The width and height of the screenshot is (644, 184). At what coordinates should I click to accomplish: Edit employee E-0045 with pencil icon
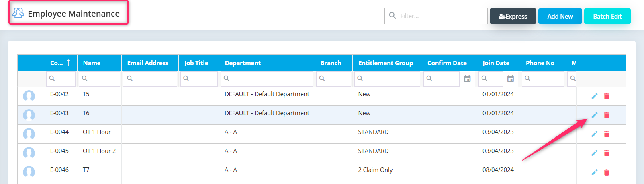coord(595,153)
